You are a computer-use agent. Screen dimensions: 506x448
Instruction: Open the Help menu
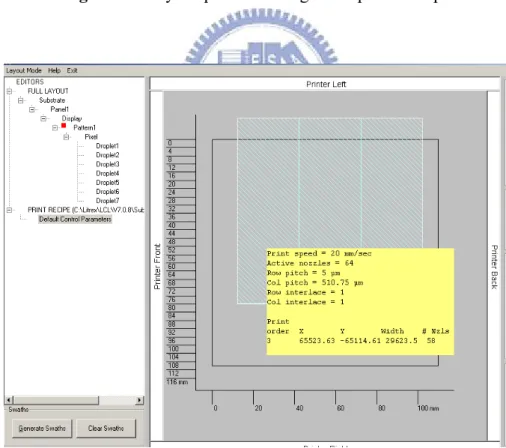[x=54, y=71]
